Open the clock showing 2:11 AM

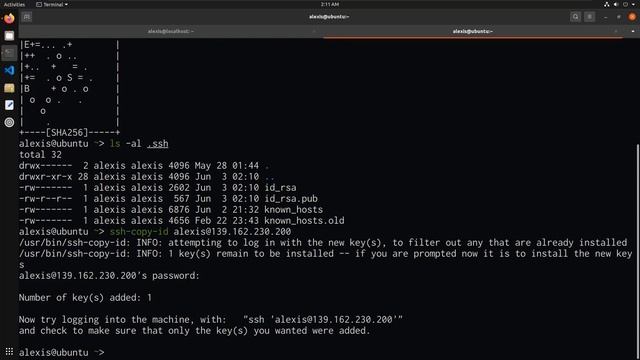point(329,4)
